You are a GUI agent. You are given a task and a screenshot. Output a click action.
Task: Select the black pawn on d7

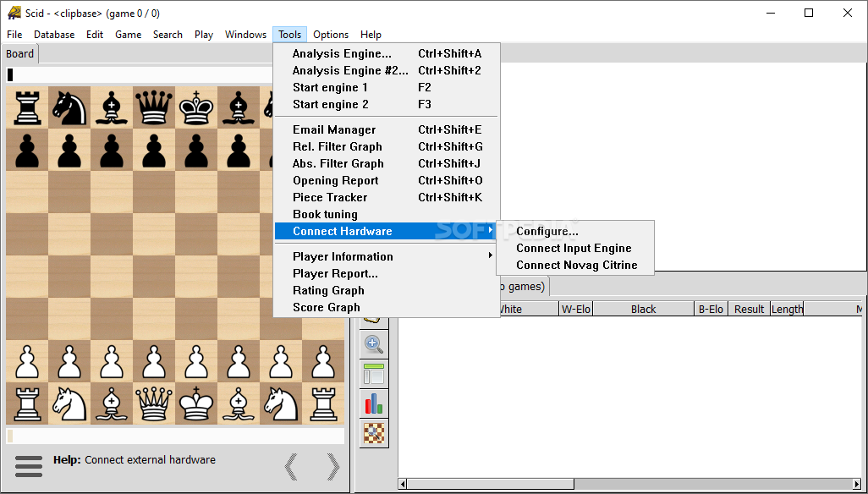pos(154,150)
